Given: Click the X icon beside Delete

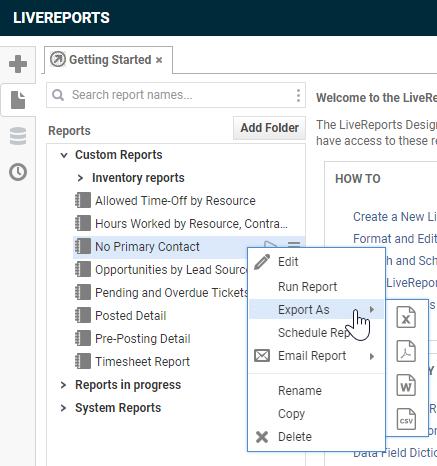Looking at the screenshot, I should [262, 437].
